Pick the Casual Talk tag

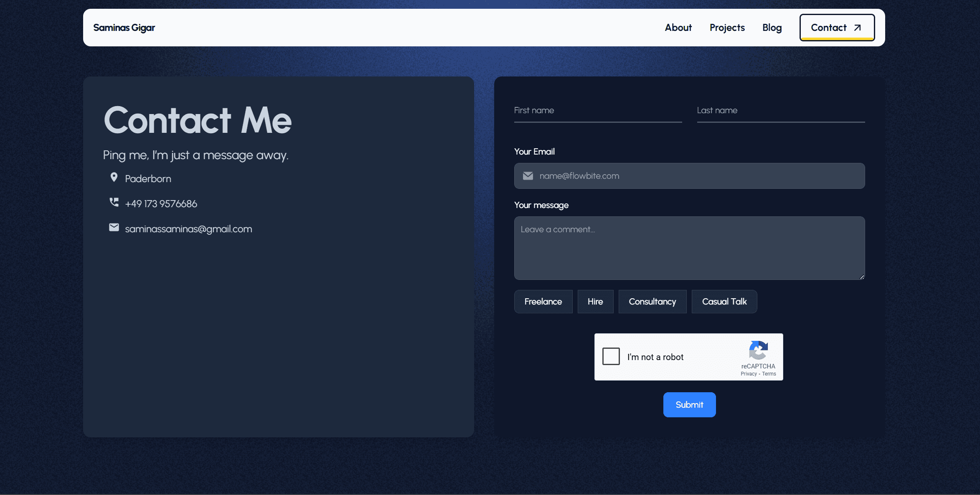click(x=724, y=302)
